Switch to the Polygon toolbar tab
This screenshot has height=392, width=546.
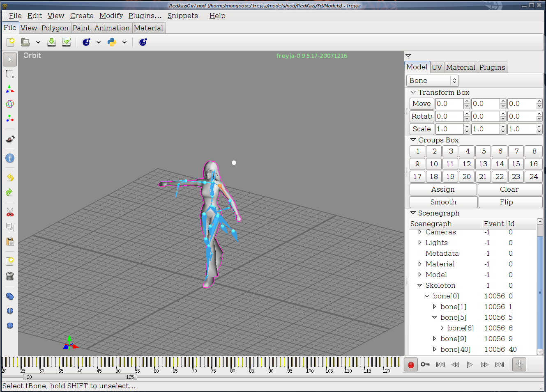pos(55,28)
